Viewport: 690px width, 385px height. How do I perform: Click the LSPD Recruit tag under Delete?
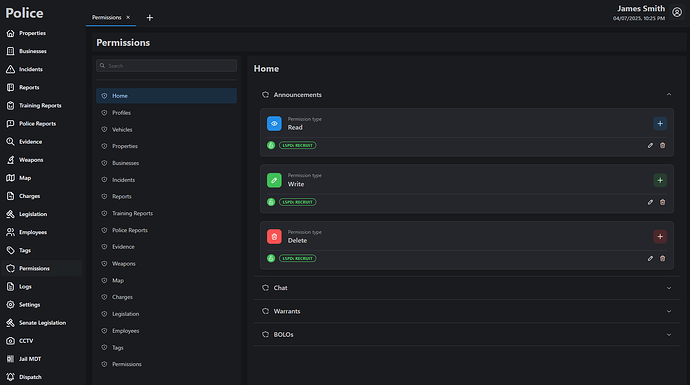(297, 258)
